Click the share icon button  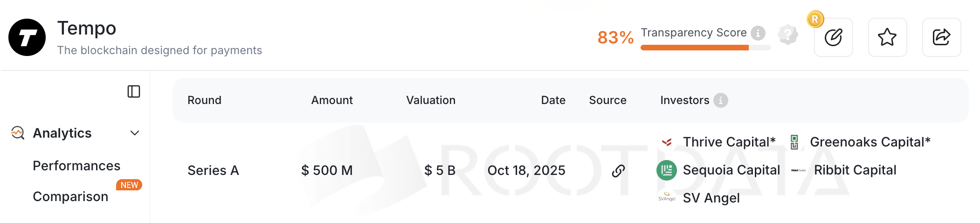pos(941,37)
